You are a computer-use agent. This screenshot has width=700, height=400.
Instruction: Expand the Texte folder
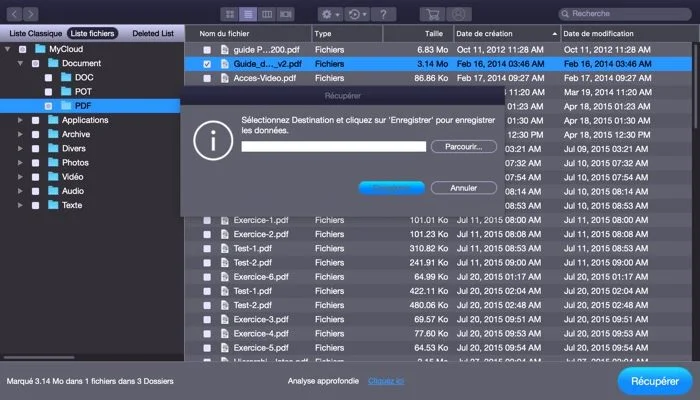(21, 205)
